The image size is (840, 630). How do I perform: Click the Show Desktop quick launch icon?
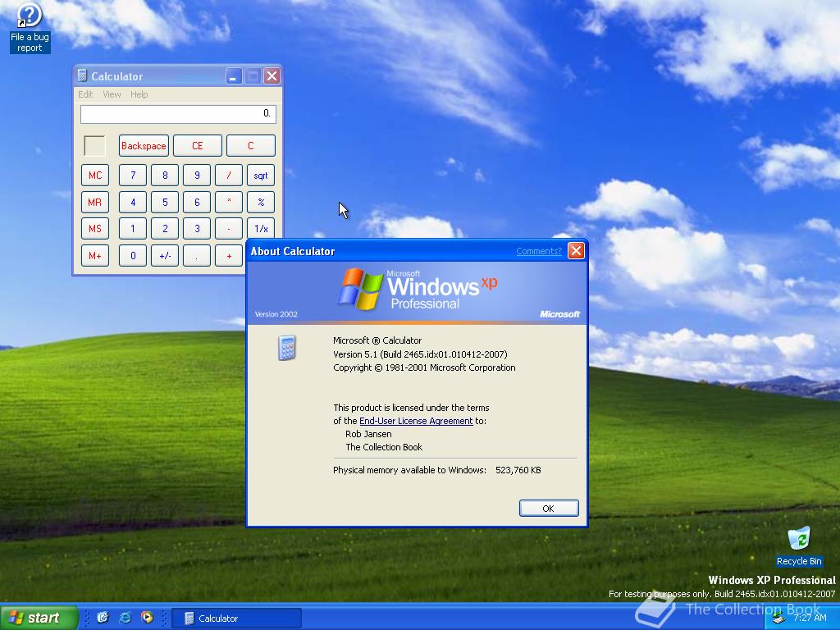[x=103, y=618]
